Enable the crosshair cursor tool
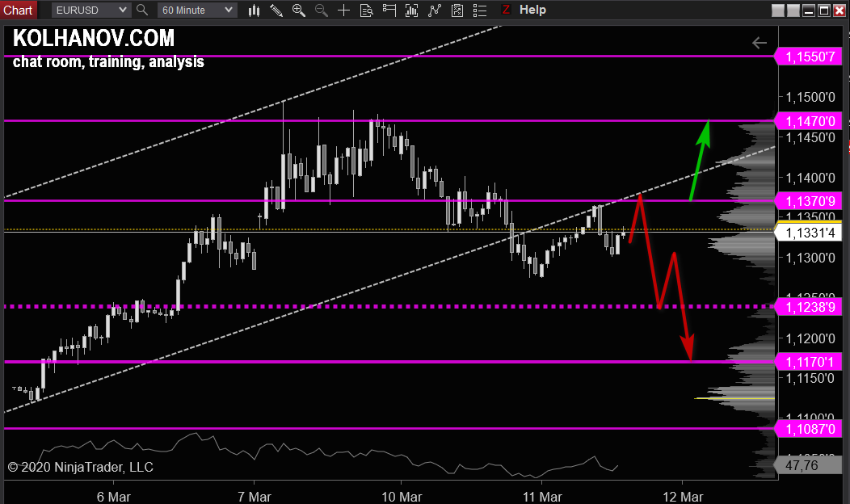 pos(343,10)
